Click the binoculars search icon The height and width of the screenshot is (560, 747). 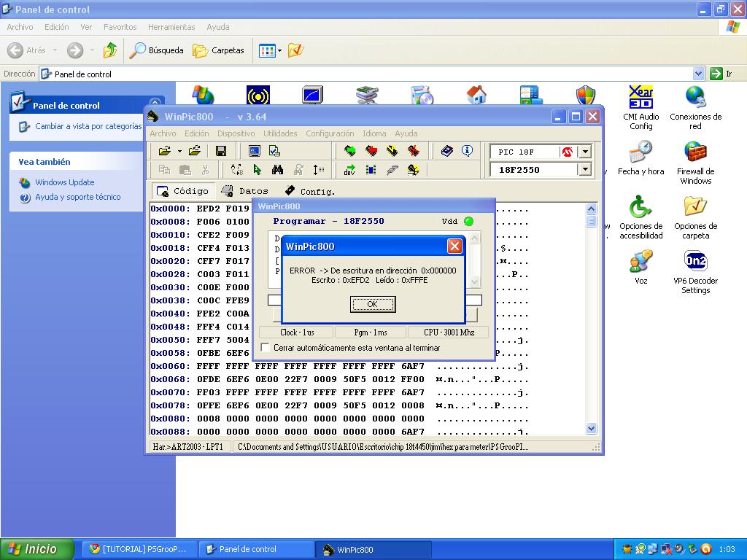pyautogui.click(x=277, y=170)
